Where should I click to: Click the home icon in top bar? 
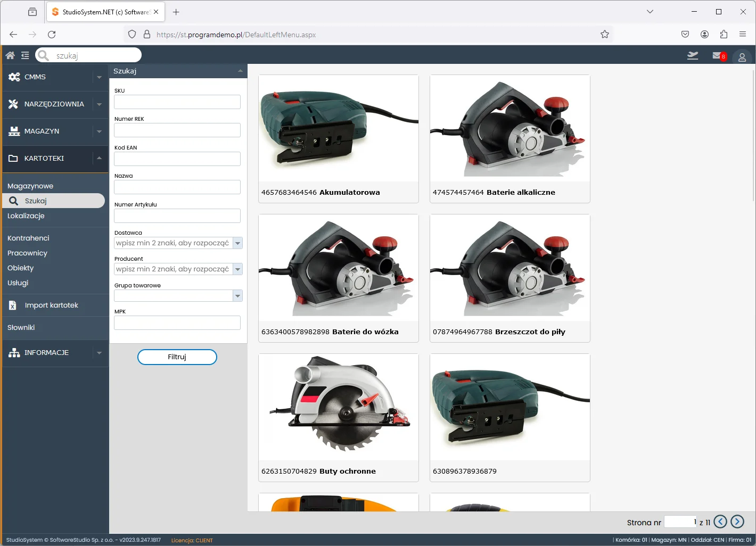10,55
